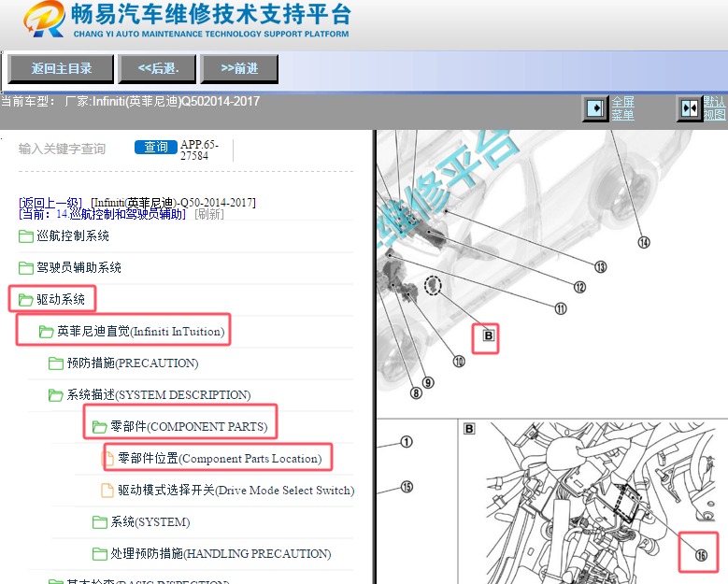Click the 巡航控制系统 folder icon
Image resolution: width=728 pixels, height=584 pixels.
click(x=25, y=236)
